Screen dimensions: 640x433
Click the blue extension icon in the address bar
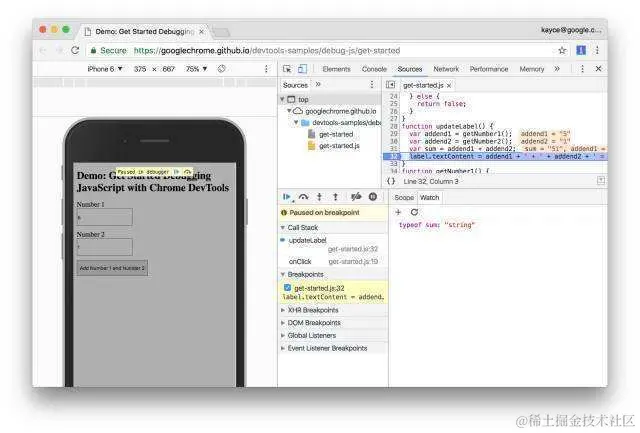(x=581, y=50)
